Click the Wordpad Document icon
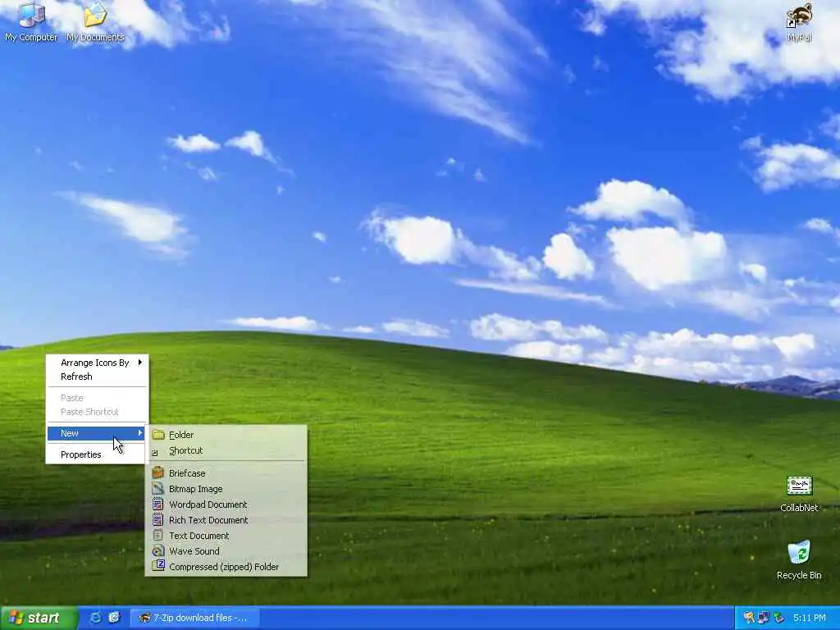Screen dimensions: 840x630 coord(158,504)
